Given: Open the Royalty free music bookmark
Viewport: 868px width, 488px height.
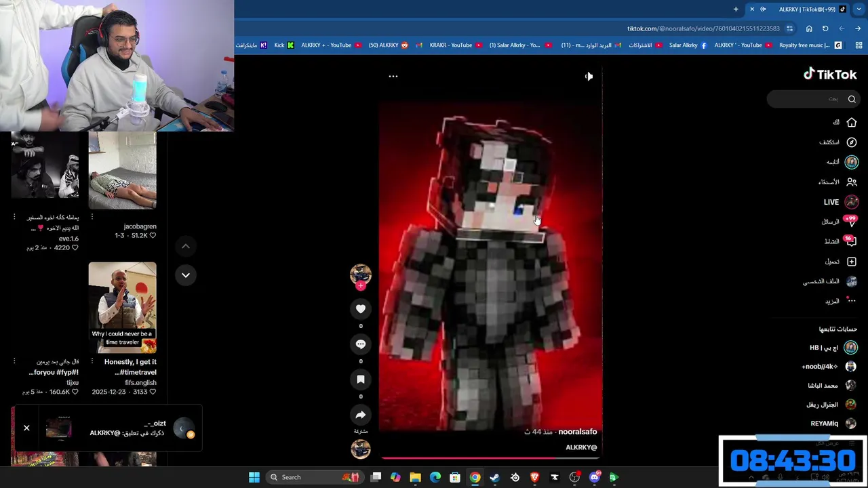Looking at the screenshot, I should tap(810, 45).
